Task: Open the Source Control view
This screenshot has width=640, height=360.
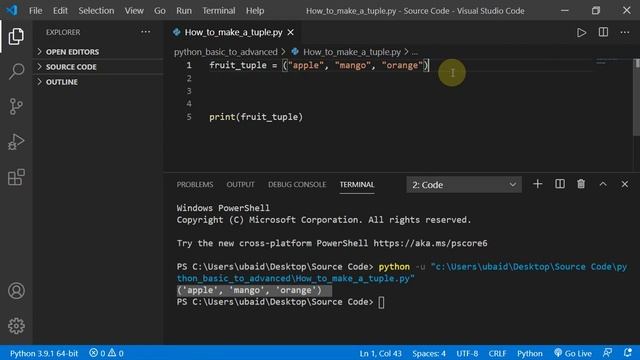Action: tap(16, 107)
